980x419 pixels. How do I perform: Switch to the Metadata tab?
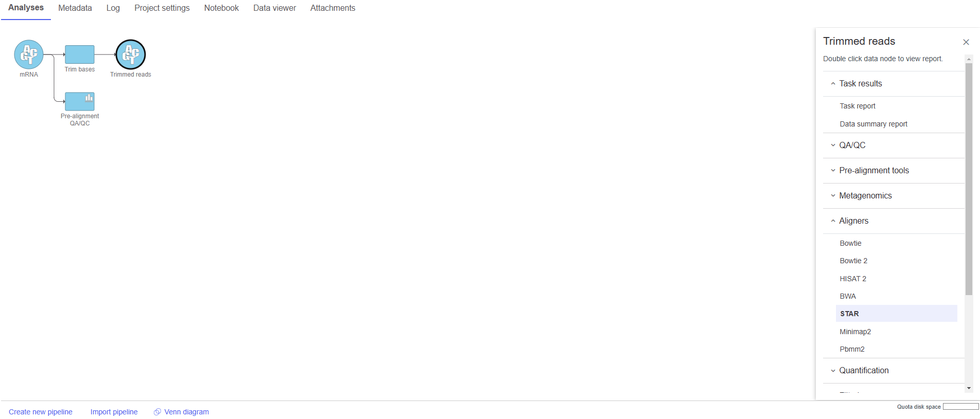pos(75,8)
